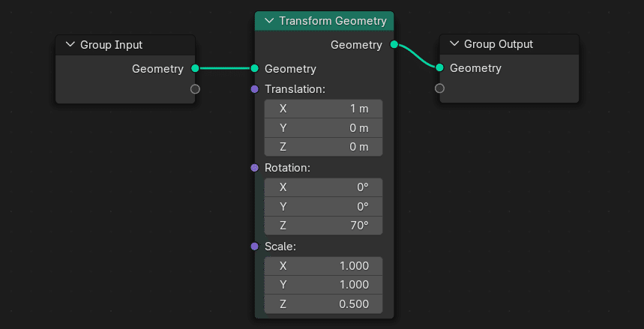
Task: Click the Scale vector socket
Action: (x=255, y=247)
